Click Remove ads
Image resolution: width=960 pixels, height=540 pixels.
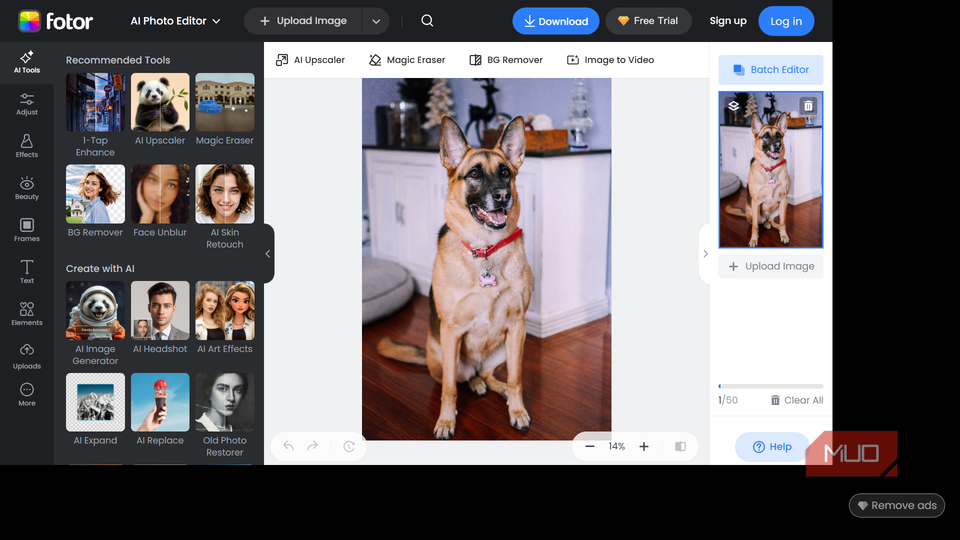coord(897,506)
